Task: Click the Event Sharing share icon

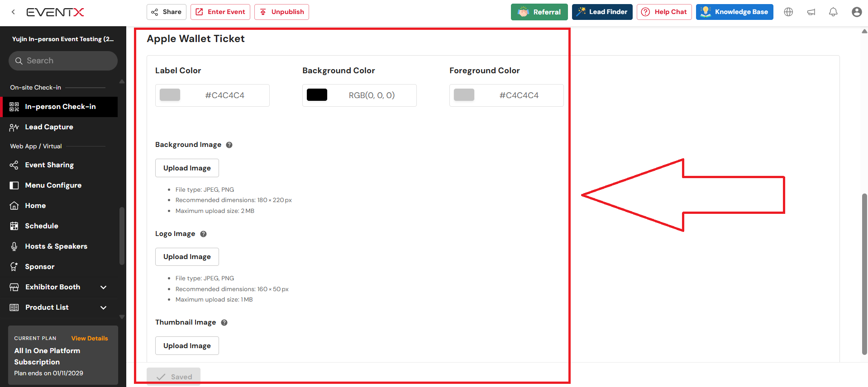Action: click(14, 165)
